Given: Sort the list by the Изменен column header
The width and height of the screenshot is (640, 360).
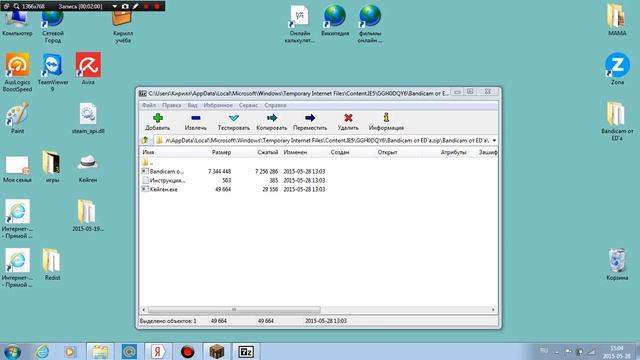Looking at the screenshot, I should tap(295, 152).
